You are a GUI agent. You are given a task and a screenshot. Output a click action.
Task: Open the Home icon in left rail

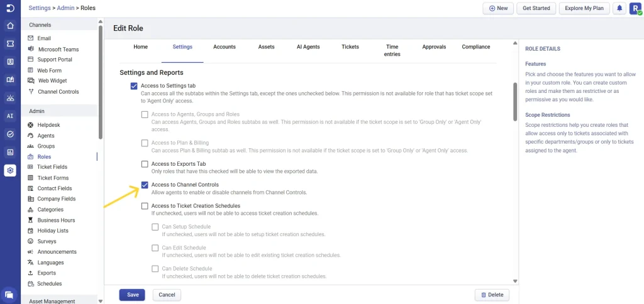10,26
